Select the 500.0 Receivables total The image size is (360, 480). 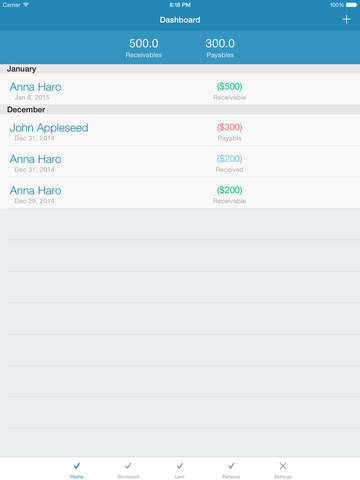(x=144, y=48)
